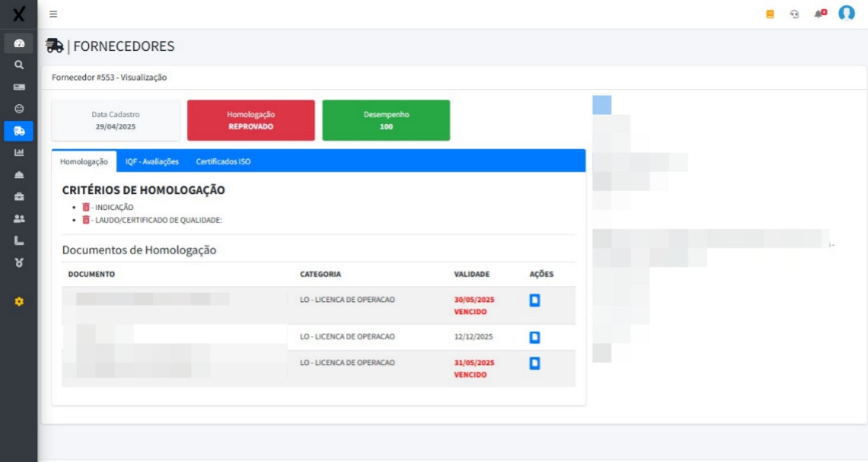Delete the LAUDO/CERTIFICADO DE QUALIDADE criterion
The image size is (868, 462).
(86, 220)
